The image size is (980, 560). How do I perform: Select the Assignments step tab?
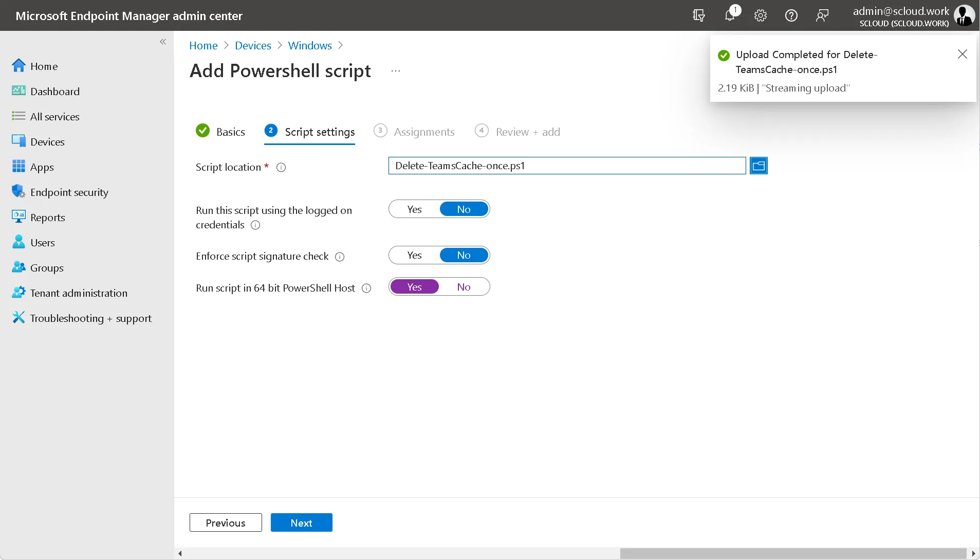point(414,132)
